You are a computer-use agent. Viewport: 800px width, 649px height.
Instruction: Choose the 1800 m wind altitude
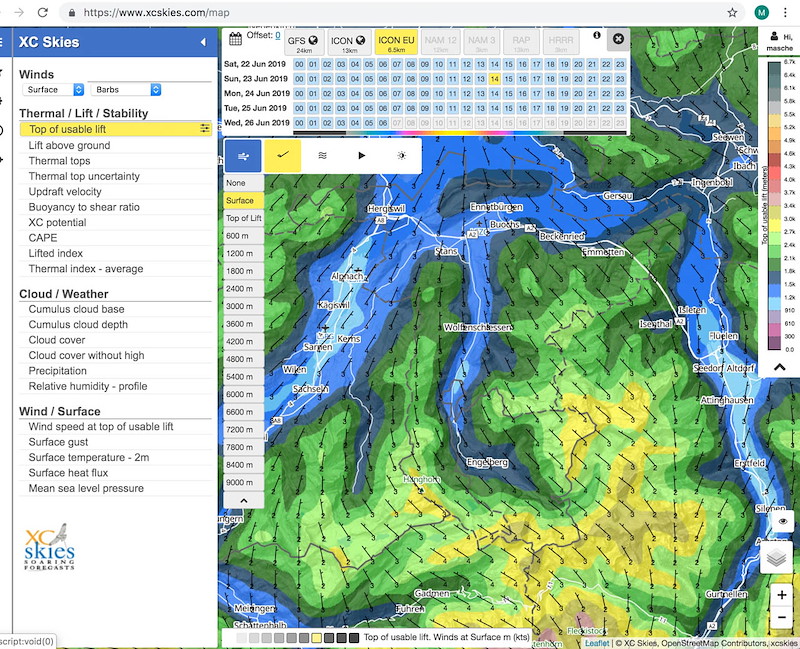click(243, 271)
